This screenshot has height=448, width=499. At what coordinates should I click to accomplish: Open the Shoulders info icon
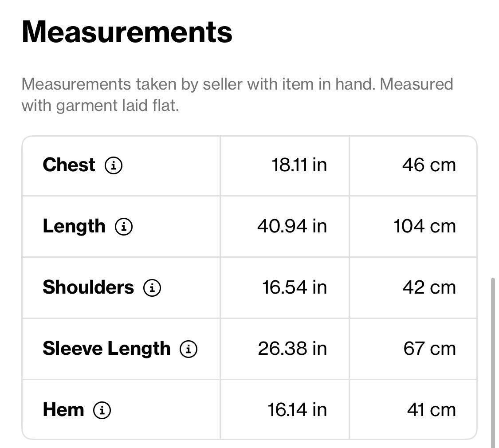click(x=152, y=287)
